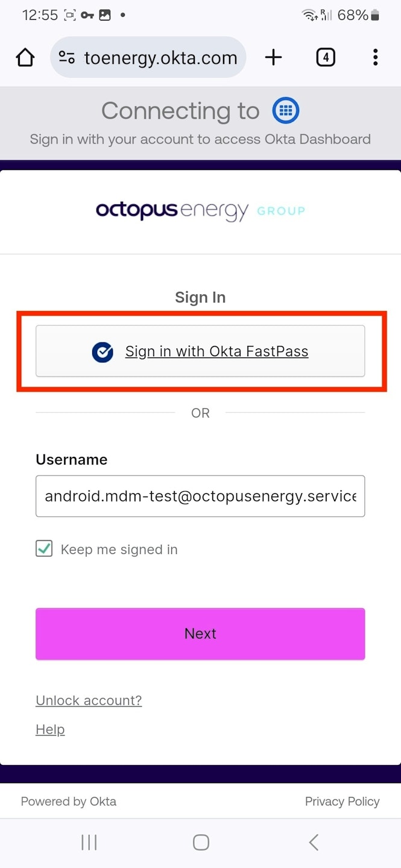Open a new tab with plus icon
The image size is (401, 868).
coord(273,58)
